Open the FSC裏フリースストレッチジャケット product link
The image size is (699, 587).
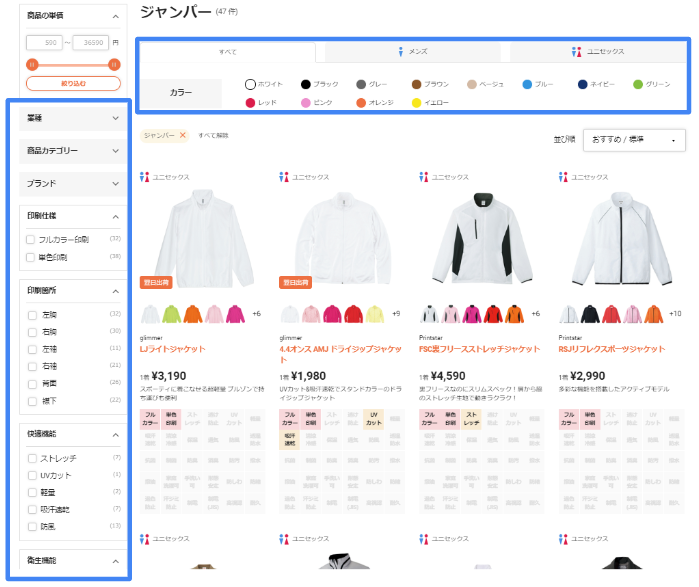479,349
